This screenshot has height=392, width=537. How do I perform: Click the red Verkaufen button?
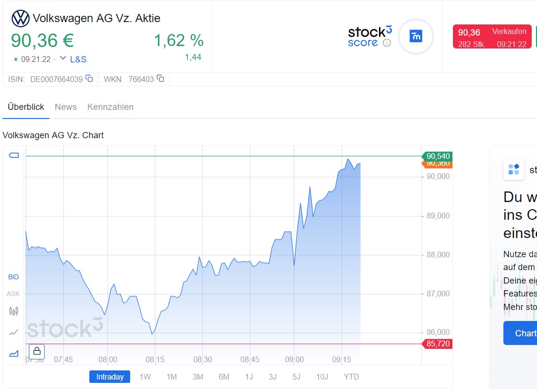coord(492,37)
